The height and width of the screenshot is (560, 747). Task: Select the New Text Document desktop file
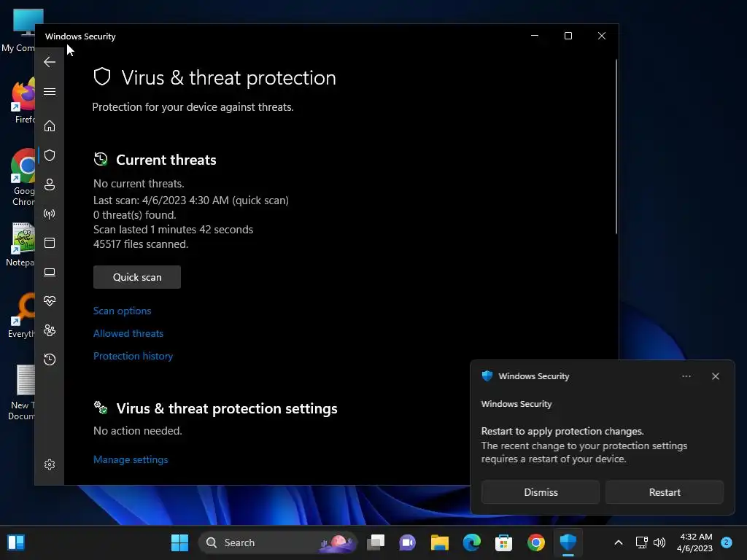(21, 393)
